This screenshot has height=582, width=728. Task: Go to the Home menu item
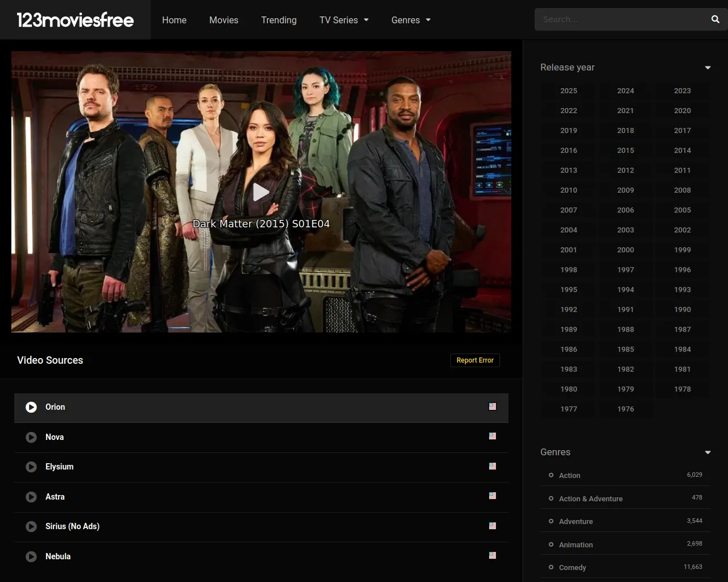pos(174,20)
